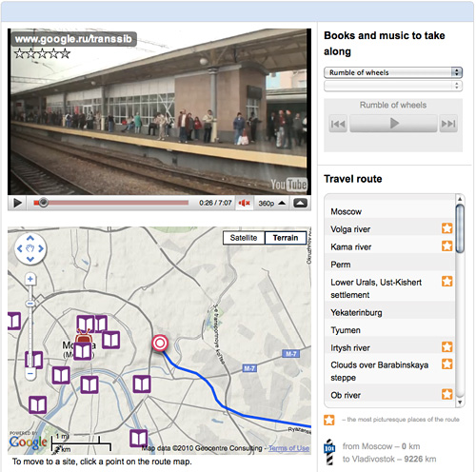Image resolution: width=476 pixels, height=472 pixels.
Task: Click the map hand recenter button
Action: [30, 248]
